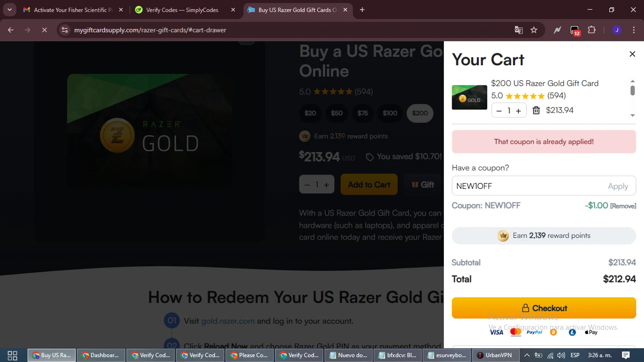Bookmark this page with the star
This screenshot has width=644, height=362.
coord(534,30)
